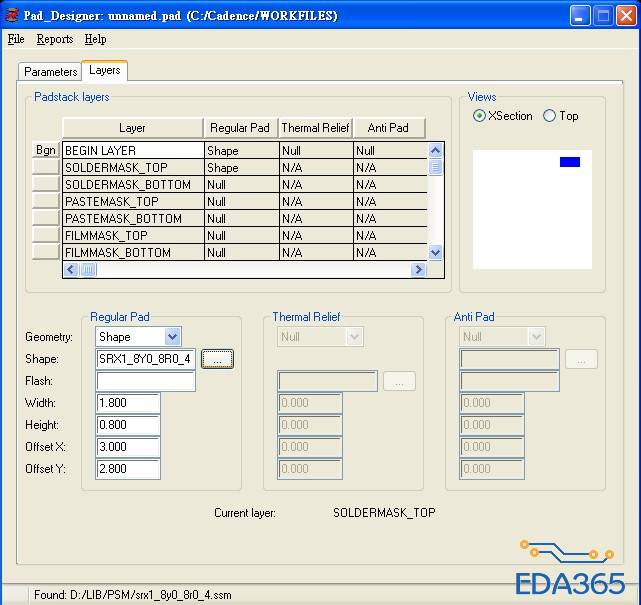Click the Regular Pad Shape name field

point(146,359)
